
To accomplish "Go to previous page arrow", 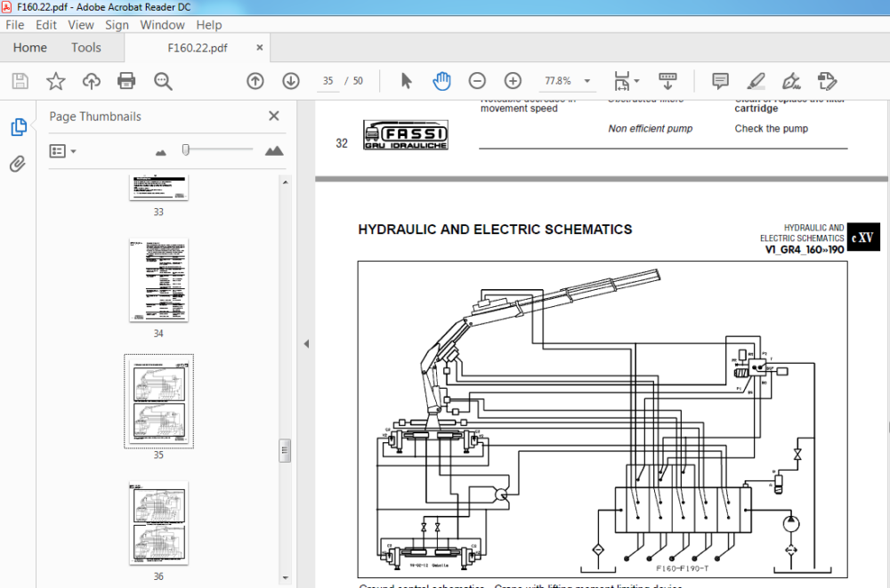I will 255,81.
